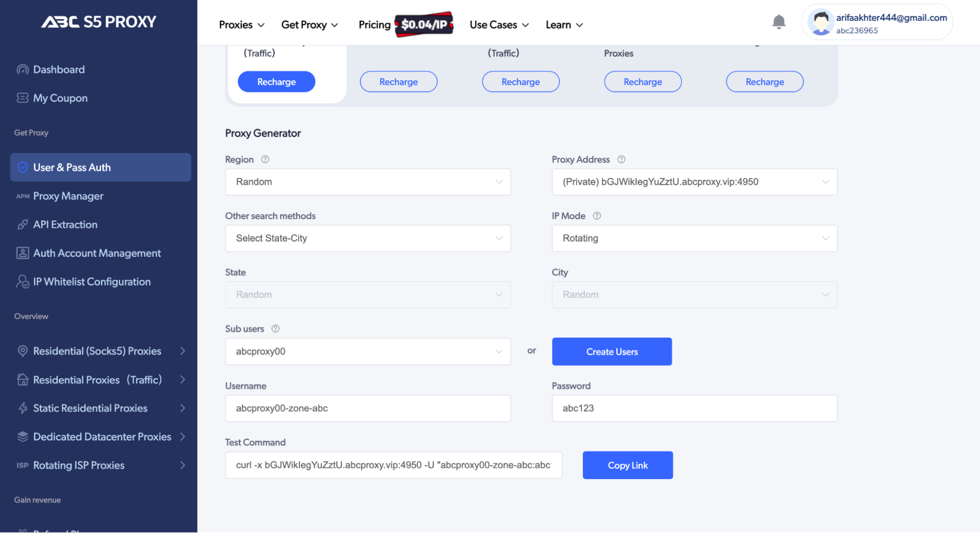Expand Static Residential Proxies chevron
Image resolution: width=980 pixels, height=533 pixels.
[182, 408]
